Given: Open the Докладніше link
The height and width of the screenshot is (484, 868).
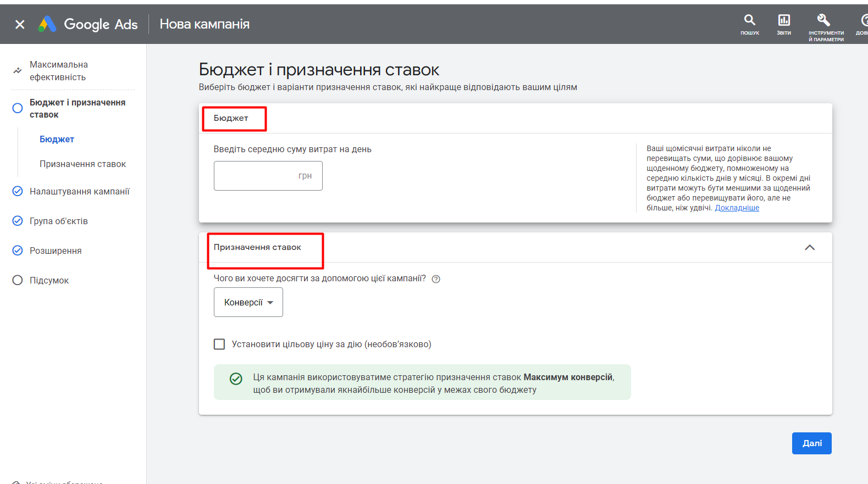Looking at the screenshot, I should [737, 208].
